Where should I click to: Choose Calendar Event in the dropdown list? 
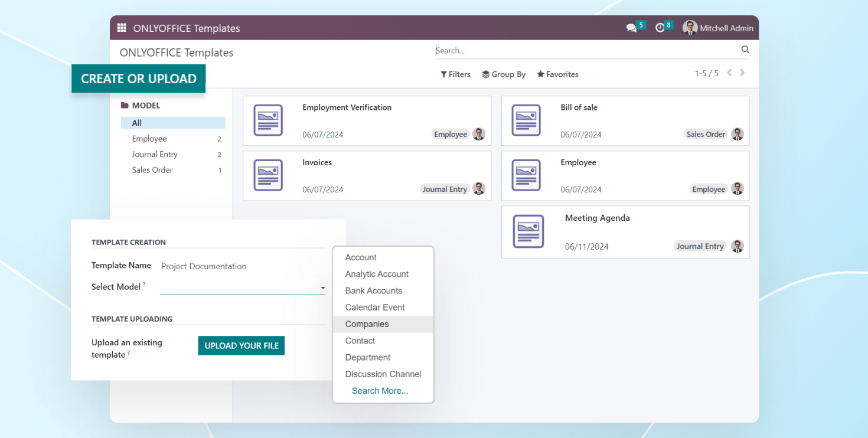click(375, 308)
